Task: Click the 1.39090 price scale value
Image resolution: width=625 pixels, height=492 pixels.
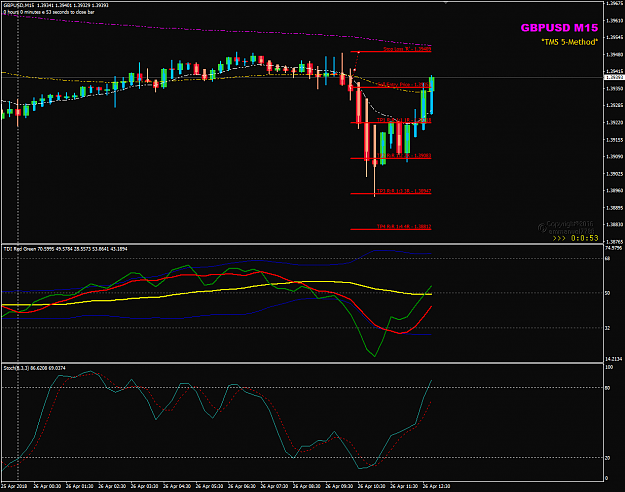Action: [614, 157]
